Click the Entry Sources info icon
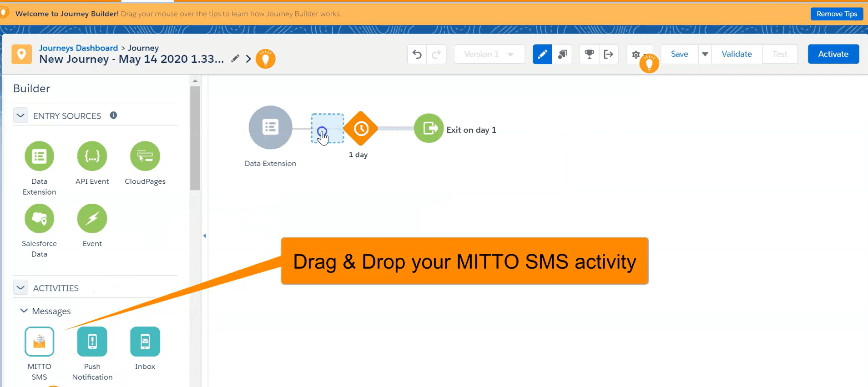The width and height of the screenshot is (868, 387). [114, 116]
